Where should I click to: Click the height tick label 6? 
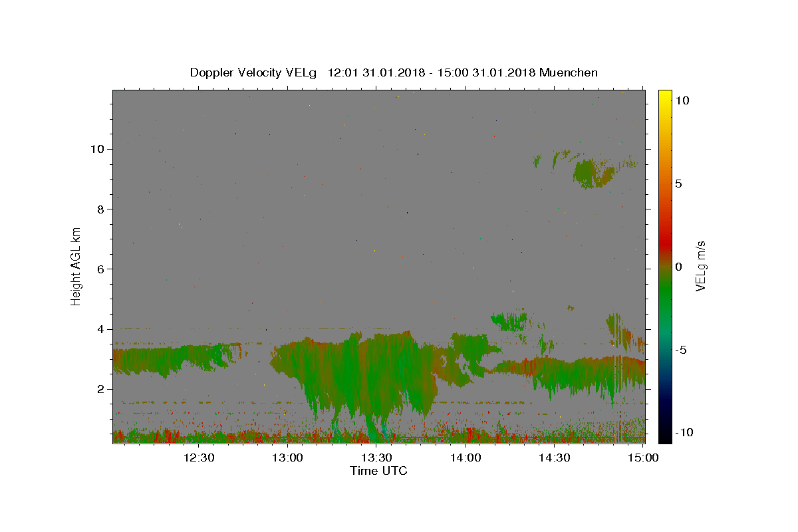102,269
